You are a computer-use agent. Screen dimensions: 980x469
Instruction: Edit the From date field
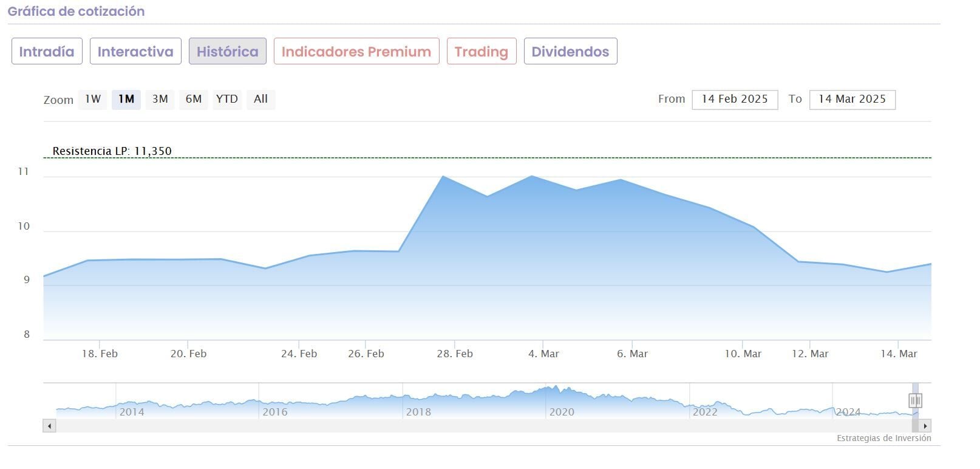click(735, 99)
